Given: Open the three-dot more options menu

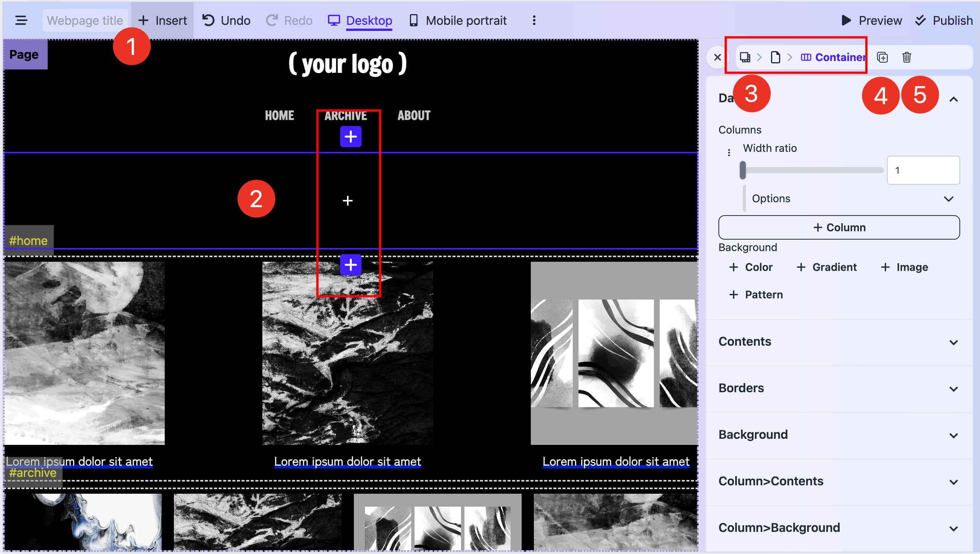Looking at the screenshot, I should pyautogui.click(x=534, y=20).
